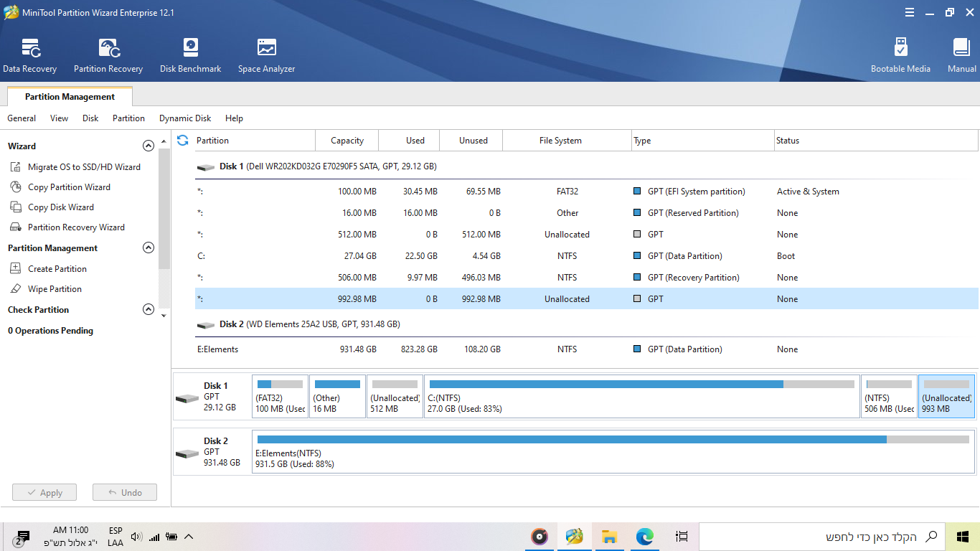The width and height of the screenshot is (980, 551).
Task: Select E:Elements(NTFS) block in disk map
Action: [613, 451]
